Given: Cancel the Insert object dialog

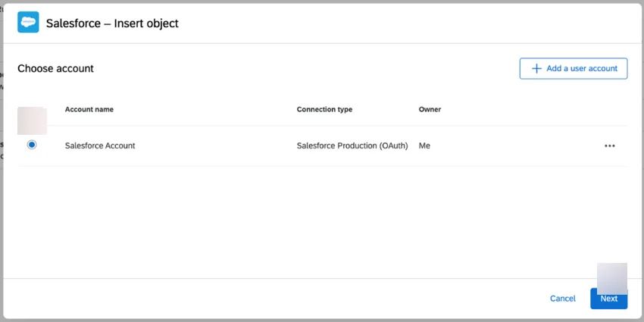Looking at the screenshot, I should coord(562,299).
